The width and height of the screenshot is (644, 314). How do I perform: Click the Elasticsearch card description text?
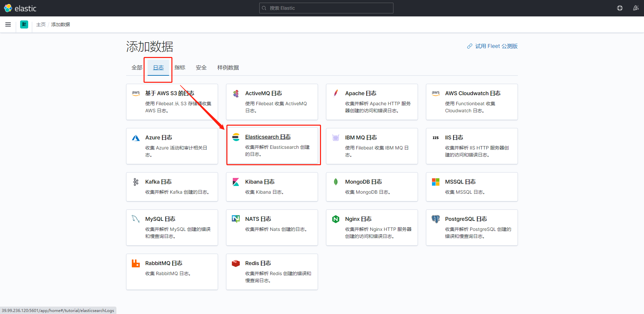point(277,151)
